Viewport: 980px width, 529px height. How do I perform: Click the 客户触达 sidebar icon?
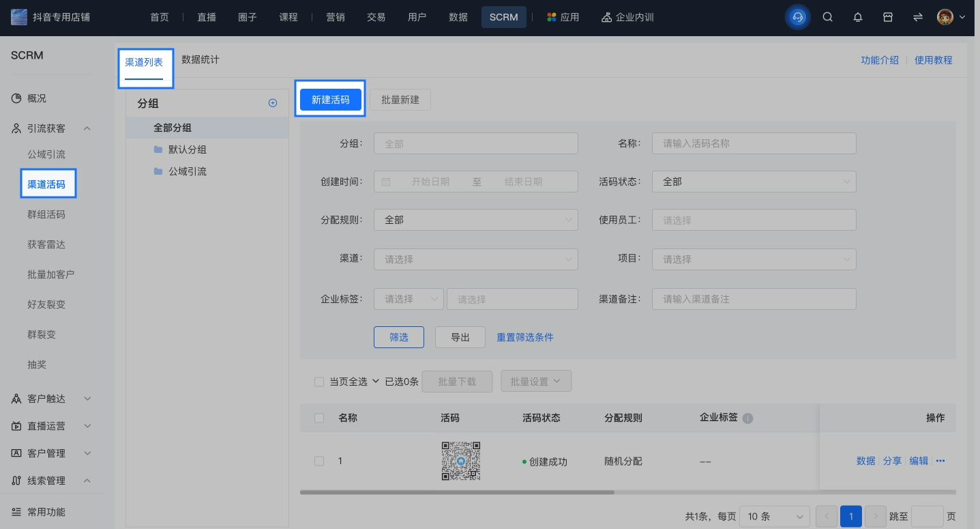pyautogui.click(x=16, y=399)
